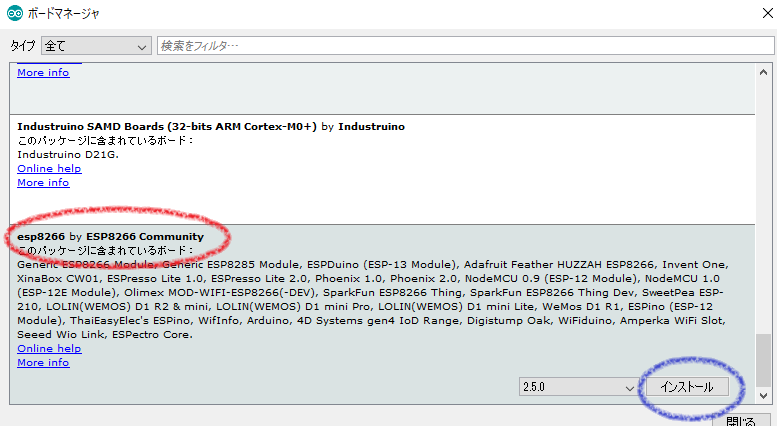Open More info for Industruino SAMD Boards

43,183
